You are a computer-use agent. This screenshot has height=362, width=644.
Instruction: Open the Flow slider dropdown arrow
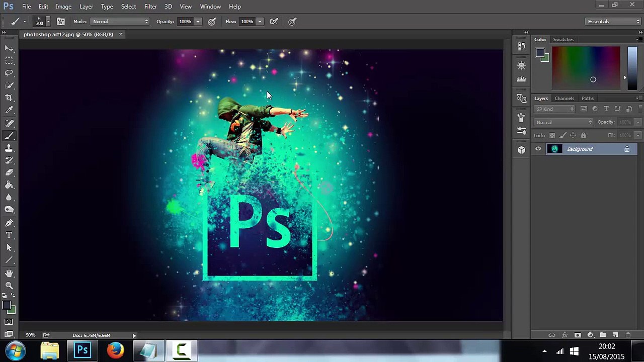[260, 21]
